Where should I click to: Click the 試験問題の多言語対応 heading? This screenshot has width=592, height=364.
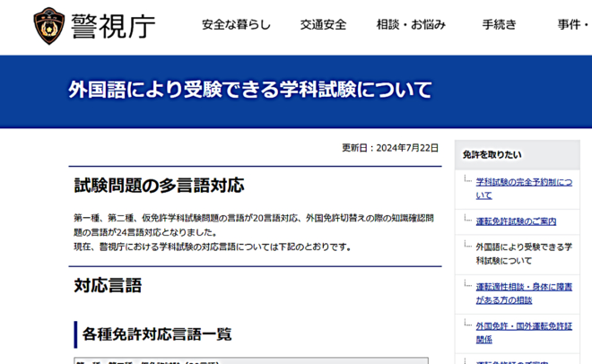point(159,186)
